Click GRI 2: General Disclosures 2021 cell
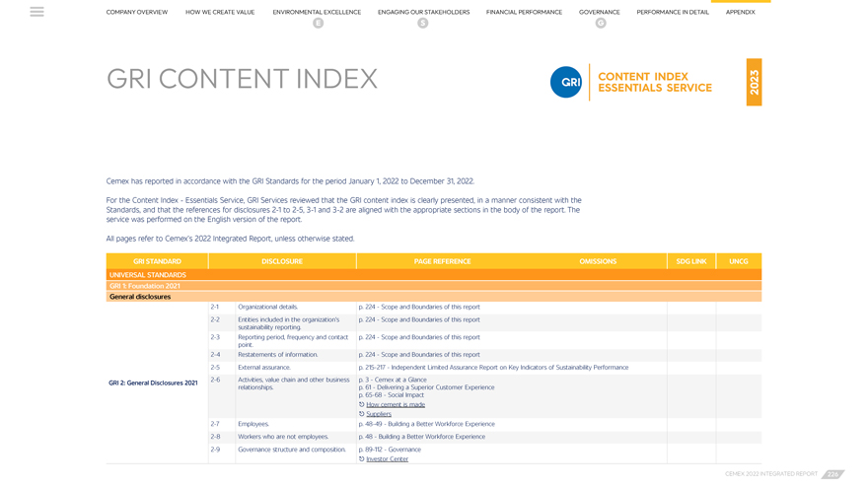Image resolution: width=868 pixels, height=488 pixels. tap(153, 383)
